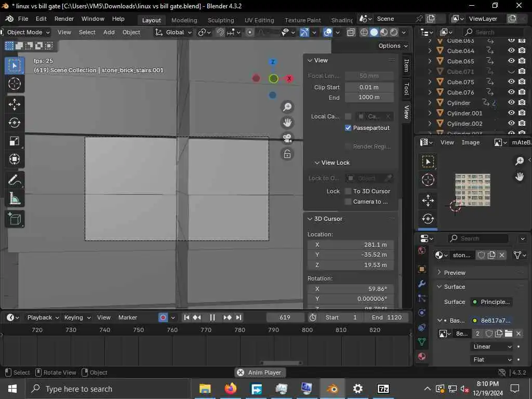532x399 pixels.
Task: Jump to the first frame
Action: click(187, 317)
